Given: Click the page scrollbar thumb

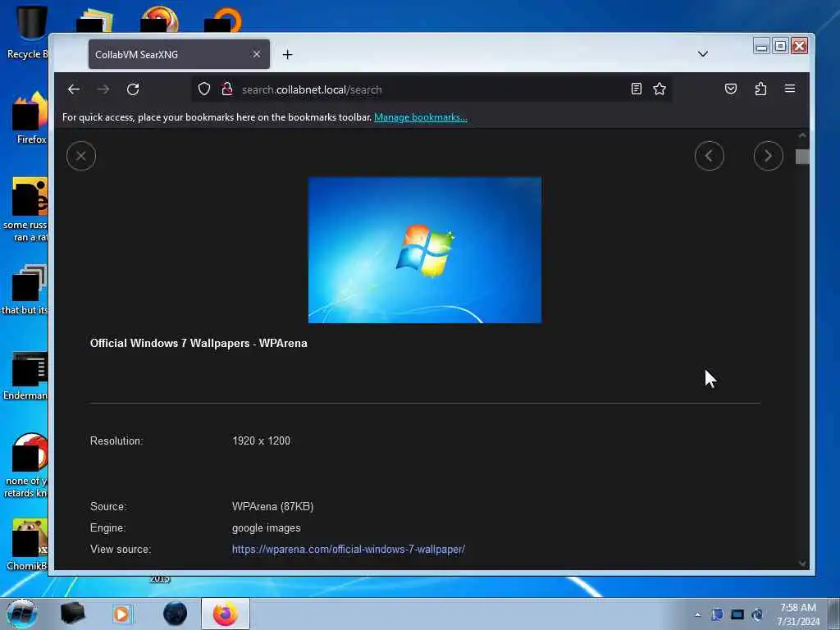Looking at the screenshot, I should pos(802,157).
